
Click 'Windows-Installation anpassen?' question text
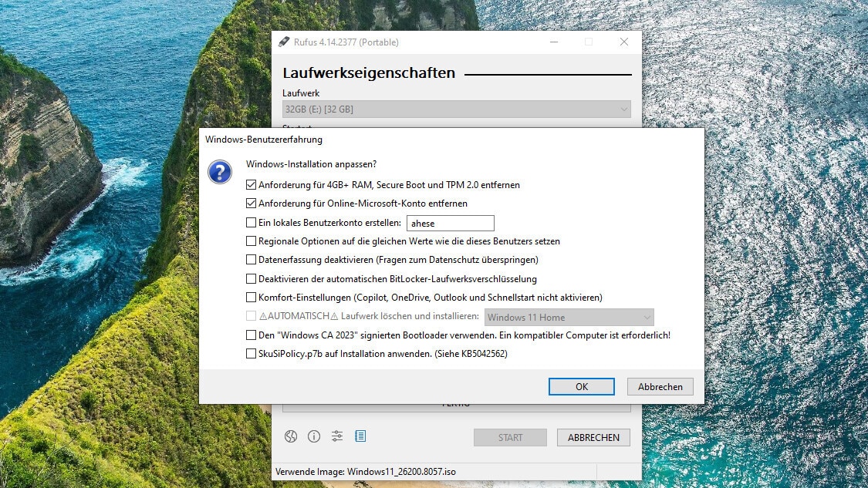point(311,164)
